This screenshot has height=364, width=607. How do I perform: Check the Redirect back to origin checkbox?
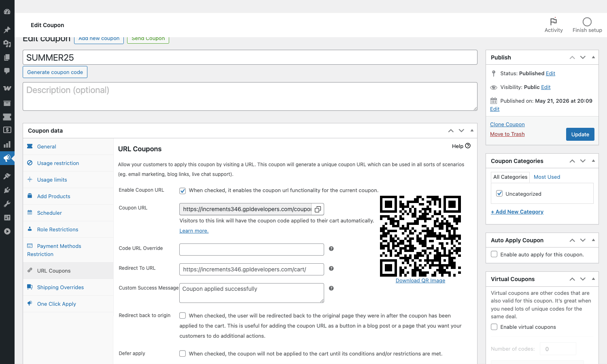183,315
